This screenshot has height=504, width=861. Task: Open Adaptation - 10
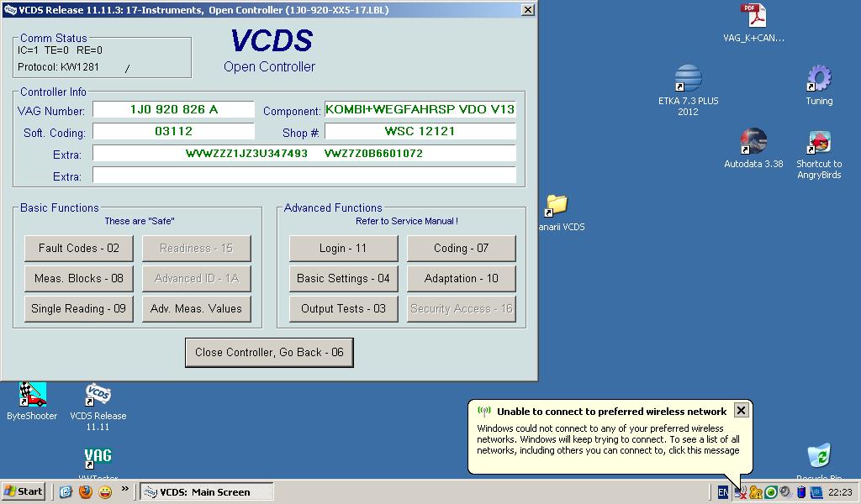[x=461, y=279]
